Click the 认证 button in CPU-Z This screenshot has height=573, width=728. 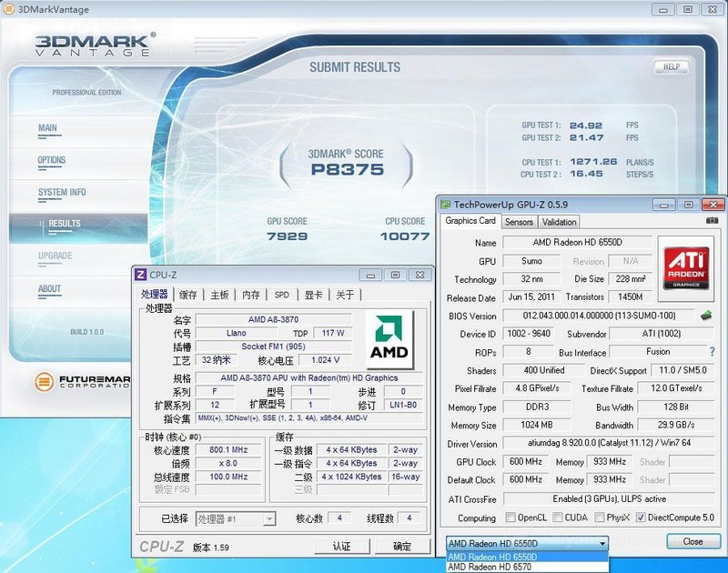tap(342, 547)
